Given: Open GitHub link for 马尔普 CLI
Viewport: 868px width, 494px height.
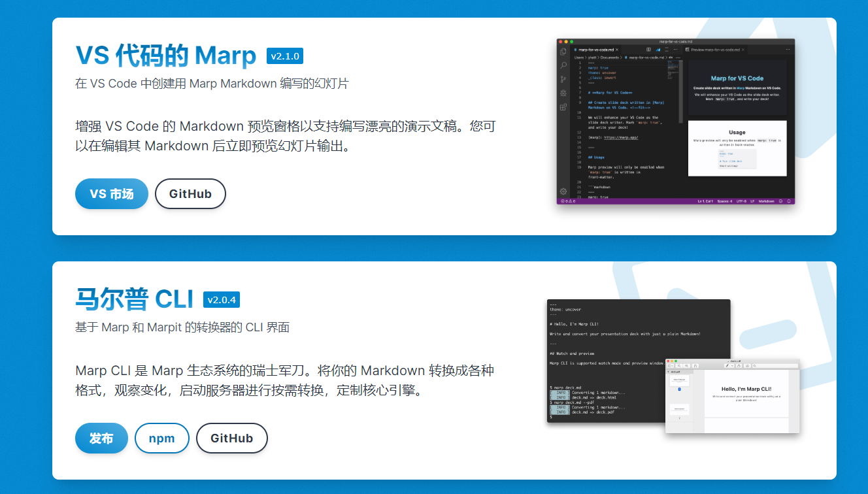Looking at the screenshot, I should pyautogui.click(x=232, y=438).
